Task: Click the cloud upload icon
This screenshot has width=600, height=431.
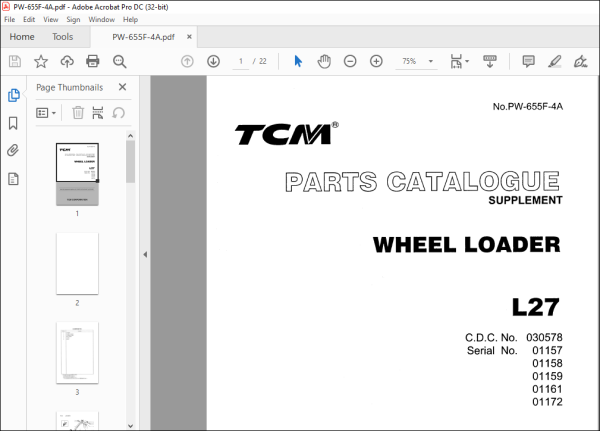Action: (x=67, y=61)
